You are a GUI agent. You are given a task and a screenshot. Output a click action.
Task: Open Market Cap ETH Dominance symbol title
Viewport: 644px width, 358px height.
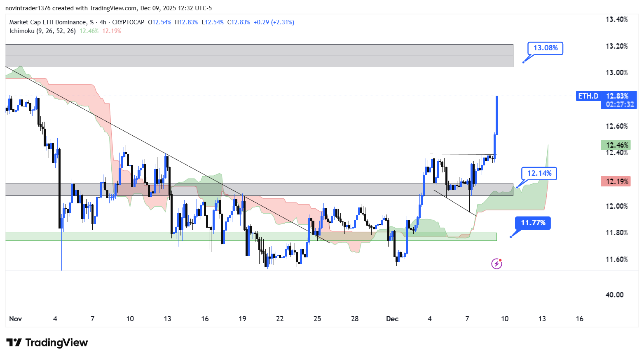click(x=48, y=22)
